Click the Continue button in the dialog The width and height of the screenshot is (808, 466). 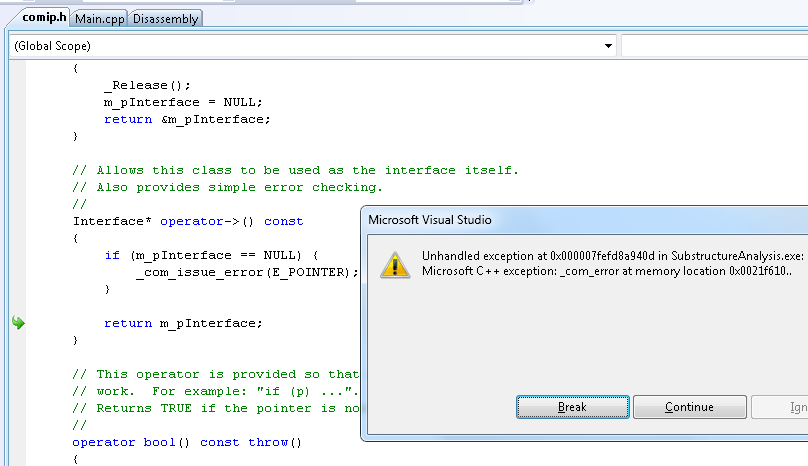click(689, 407)
